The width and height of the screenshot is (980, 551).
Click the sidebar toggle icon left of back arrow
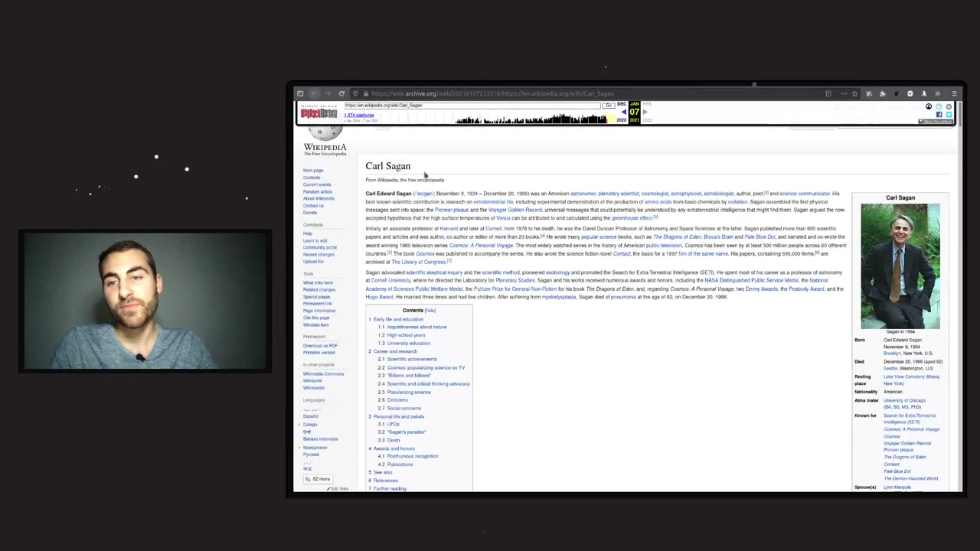(x=300, y=93)
